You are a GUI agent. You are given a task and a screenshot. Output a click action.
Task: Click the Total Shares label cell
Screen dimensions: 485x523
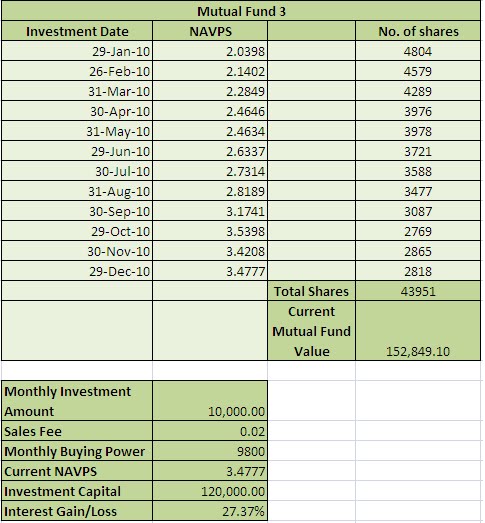(312, 291)
